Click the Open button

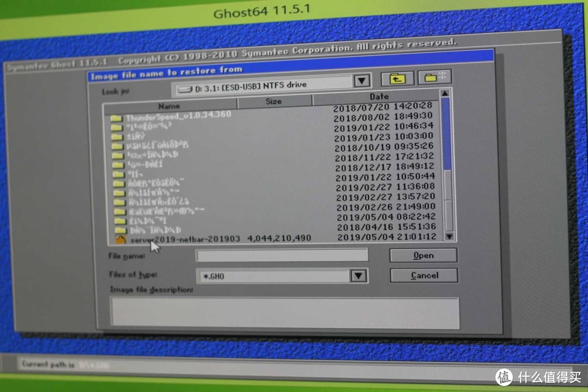tap(424, 255)
